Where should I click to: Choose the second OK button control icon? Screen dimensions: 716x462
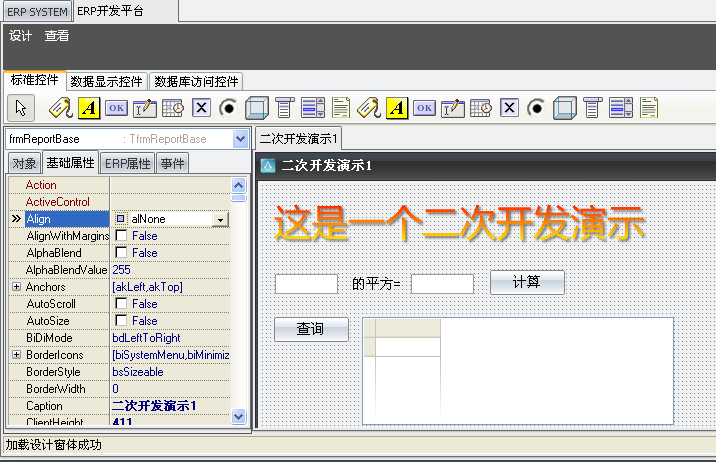coord(424,108)
